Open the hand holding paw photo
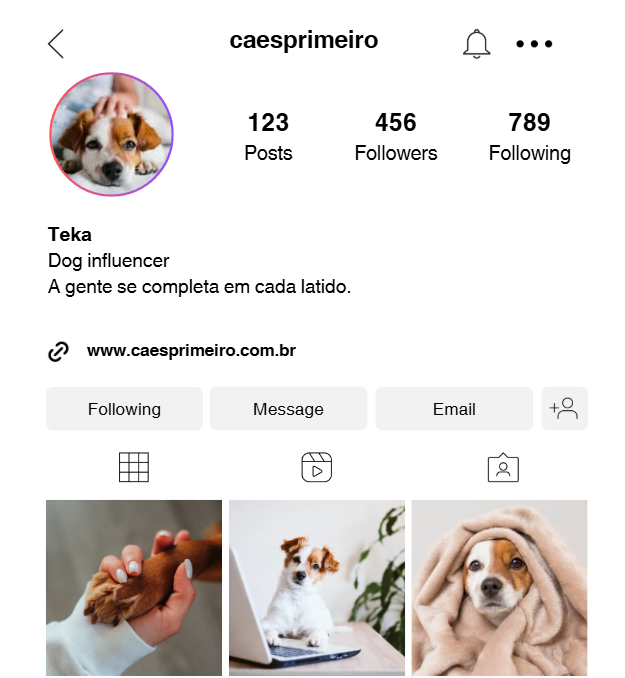The width and height of the screenshot is (625, 678). point(134,588)
